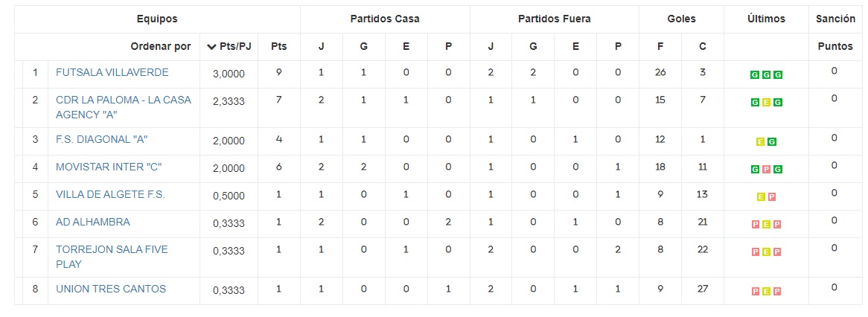Click the yellow E badge for TORREJON SALA FIVE PLAY

coord(766,252)
